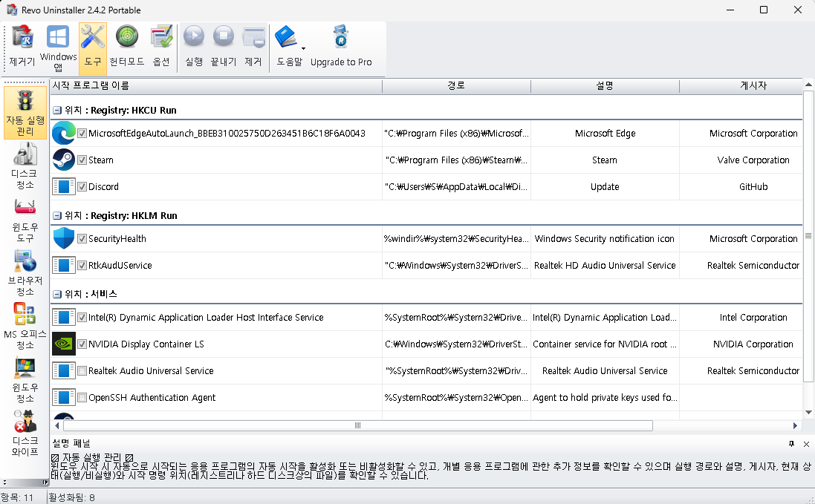
Task: Open 윈도우 도구 in the sidebar
Action: click(x=24, y=217)
